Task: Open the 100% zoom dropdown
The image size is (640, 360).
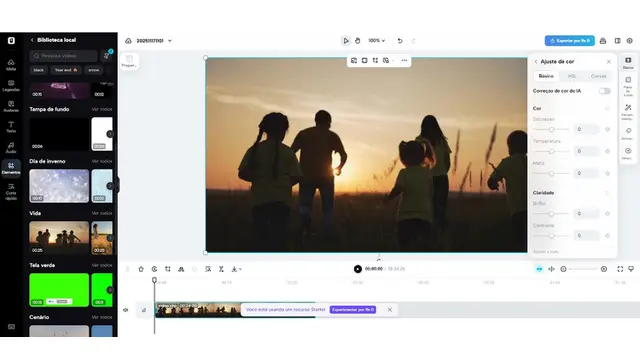Action: pyautogui.click(x=377, y=41)
